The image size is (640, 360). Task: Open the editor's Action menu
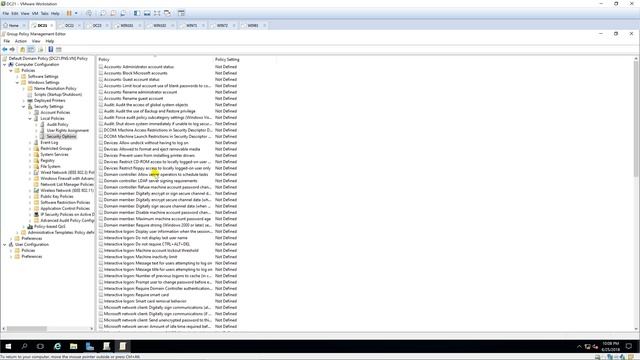coord(20,41)
